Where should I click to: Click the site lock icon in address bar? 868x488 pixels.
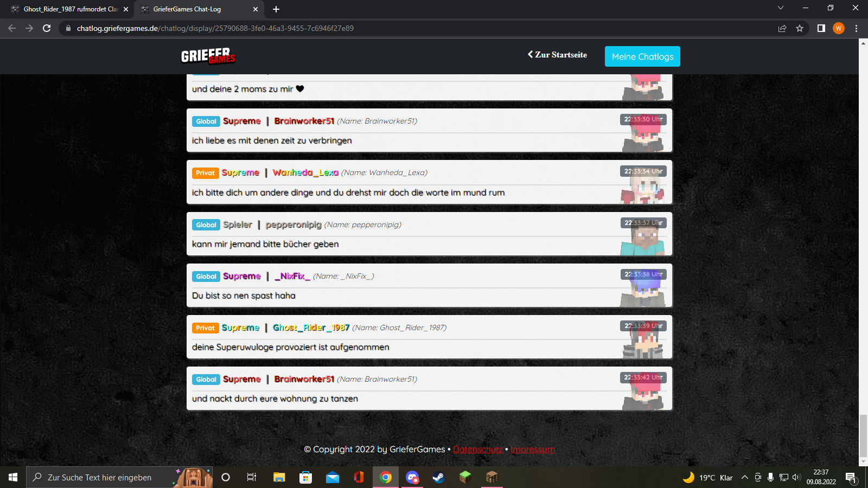[x=68, y=28]
